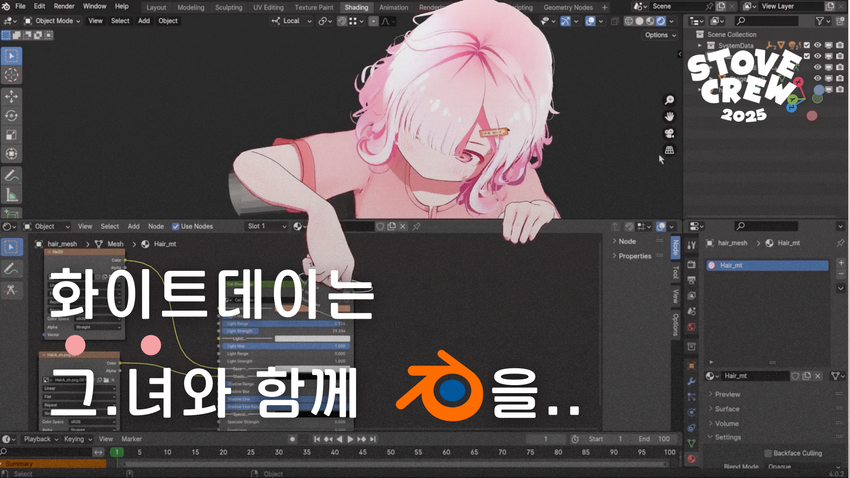Open View Layer properties tab icon
Screen dimensions: 850x478
point(691,296)
